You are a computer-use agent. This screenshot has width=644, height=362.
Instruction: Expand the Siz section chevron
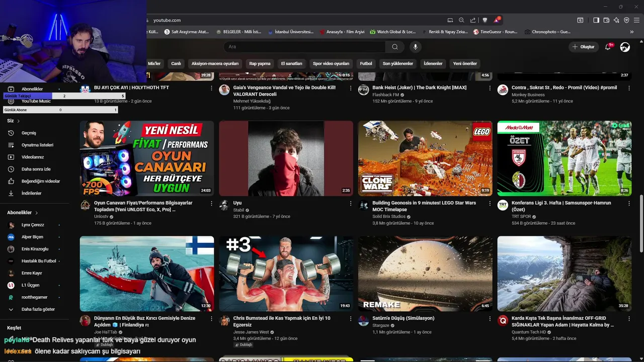click(19, 121)
